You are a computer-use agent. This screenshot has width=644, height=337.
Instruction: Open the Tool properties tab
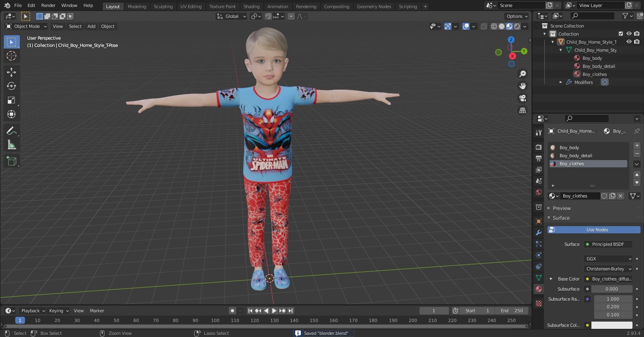point(539,133)
